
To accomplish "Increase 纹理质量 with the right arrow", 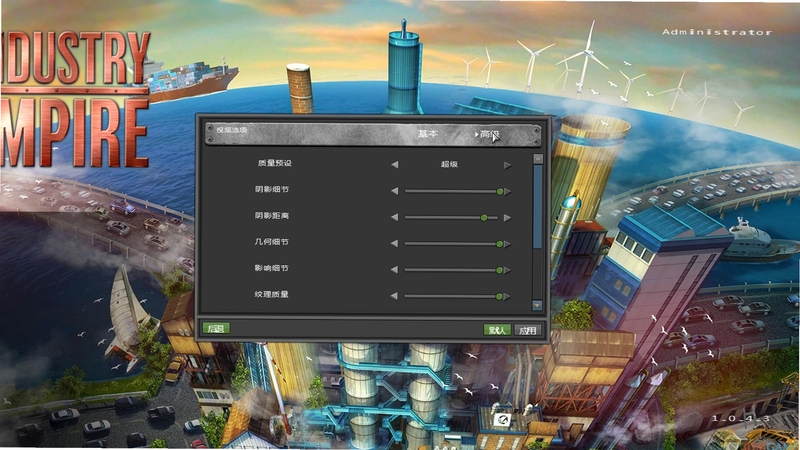I will click(x=507, y=296).
